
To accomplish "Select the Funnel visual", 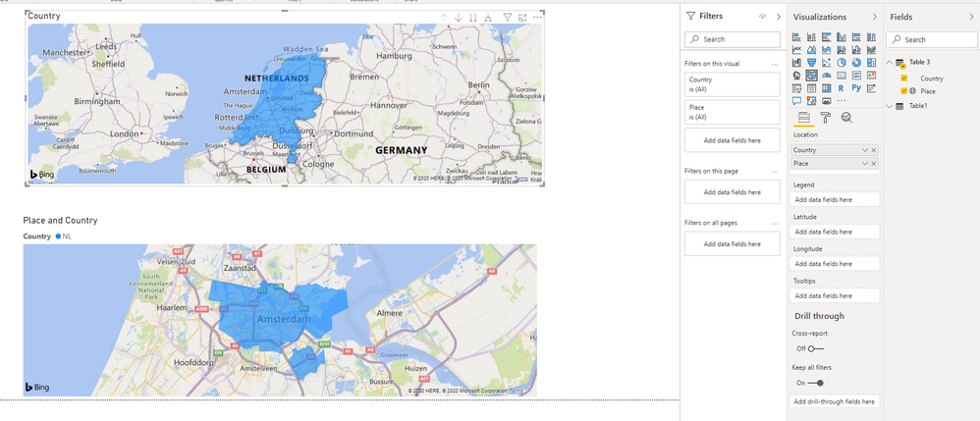I will [x=811, y=62].
